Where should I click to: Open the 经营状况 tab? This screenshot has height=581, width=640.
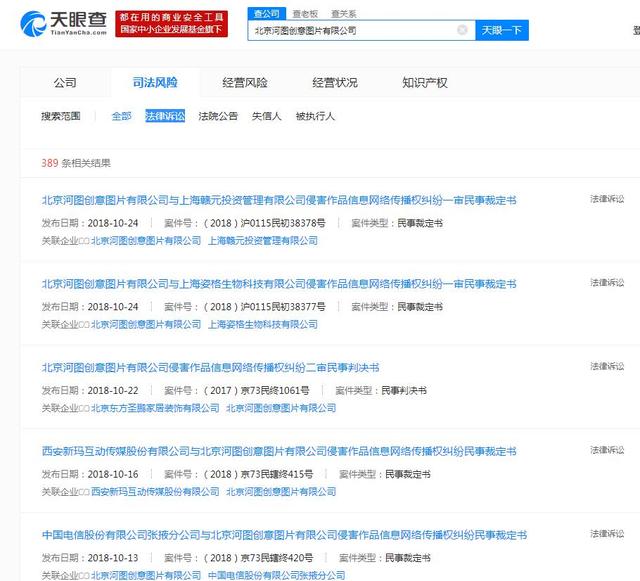[x=334, y=83]
